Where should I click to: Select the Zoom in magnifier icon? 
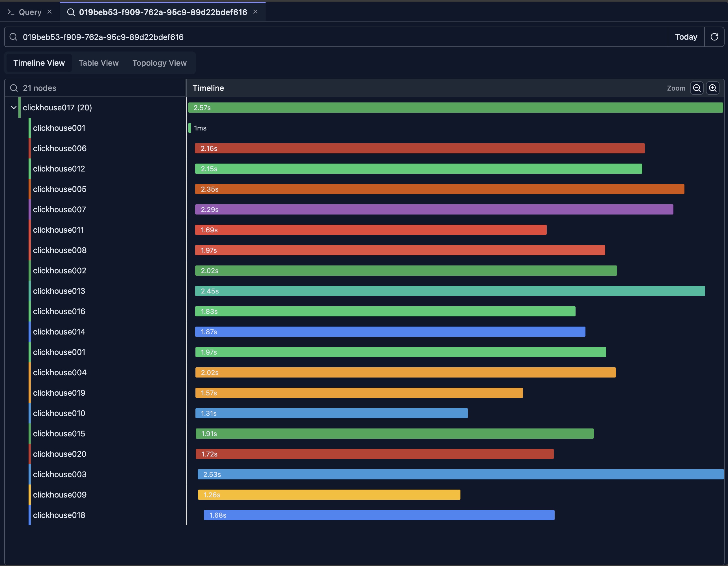pos(713,88)
